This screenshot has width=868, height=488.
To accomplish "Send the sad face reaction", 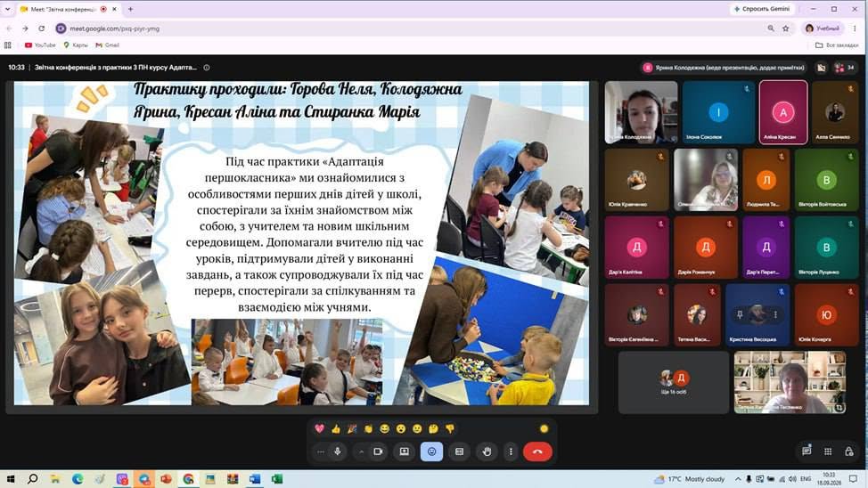I will pos(417,429).
